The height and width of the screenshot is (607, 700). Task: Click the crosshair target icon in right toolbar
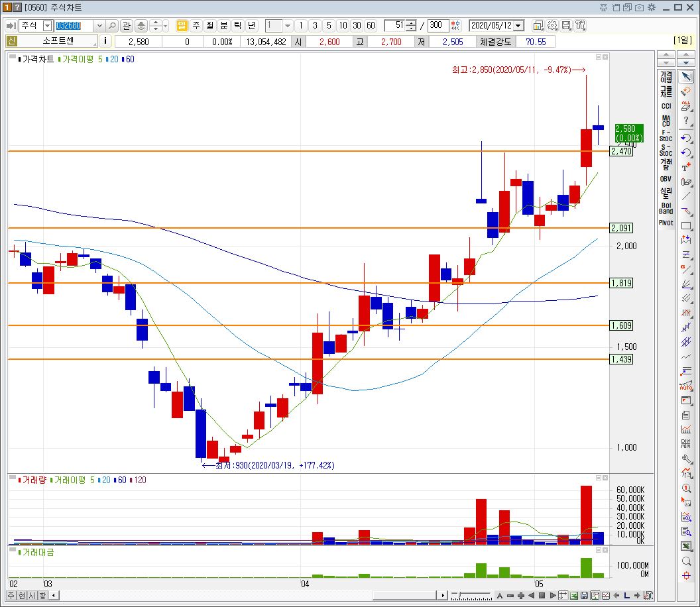coord(687,576)
